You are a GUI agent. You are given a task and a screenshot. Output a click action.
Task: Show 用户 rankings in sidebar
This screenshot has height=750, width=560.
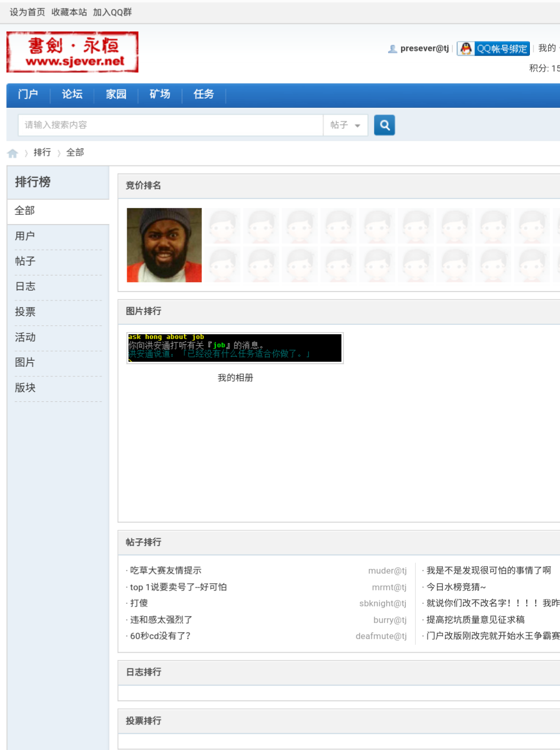coord(58,236)
